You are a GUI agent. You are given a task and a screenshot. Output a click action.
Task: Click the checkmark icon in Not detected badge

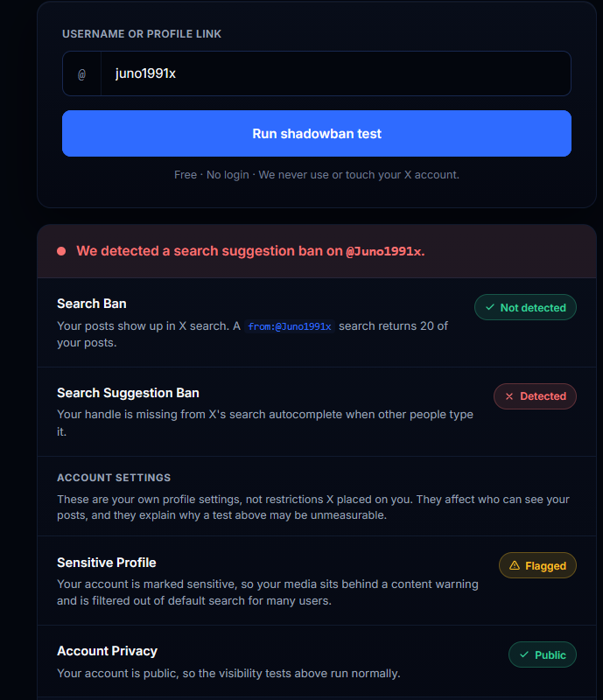pyautogui.click(x=490, y=307)
